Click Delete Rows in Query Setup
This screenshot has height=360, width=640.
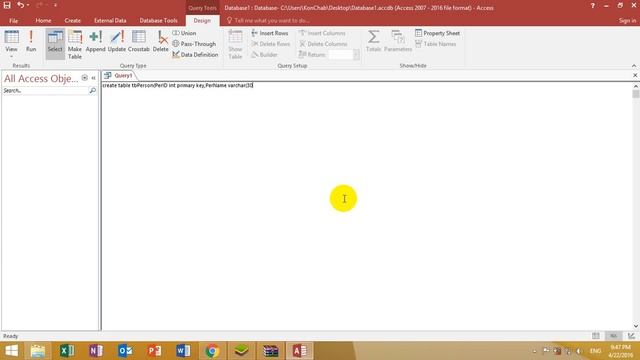coord(271,44)
